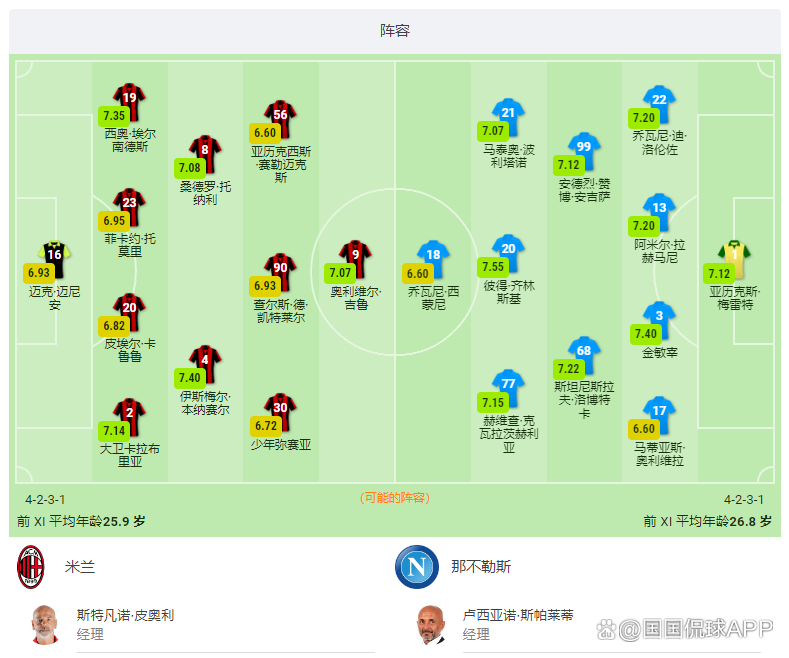Viewport: 789px width, 658px height.
Task: Click AC Milan club crest logo
Action: point(31,567)
